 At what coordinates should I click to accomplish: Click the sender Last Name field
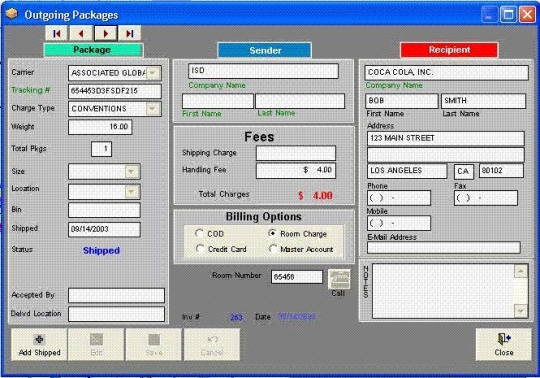[x=300, y=101]
